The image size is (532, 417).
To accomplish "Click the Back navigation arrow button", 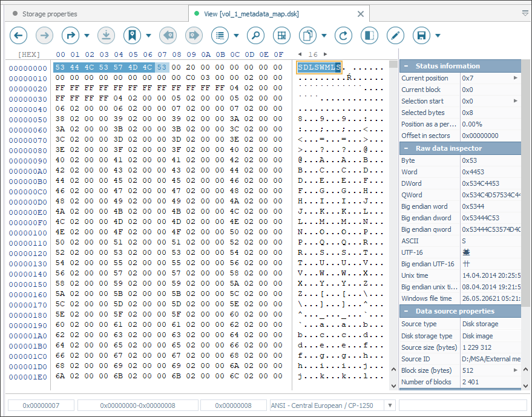I will pyautogui.click(x=19, y=36).
